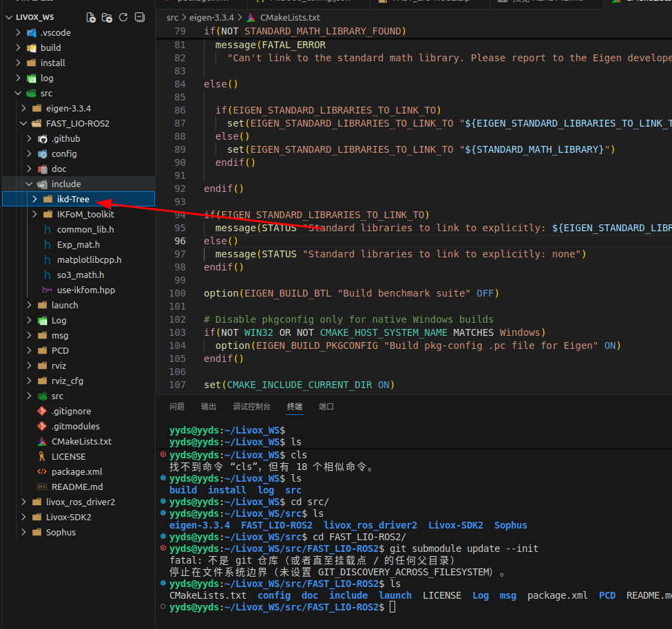
Task: Click terminal input prompt on last line
Action: [392, 607]
